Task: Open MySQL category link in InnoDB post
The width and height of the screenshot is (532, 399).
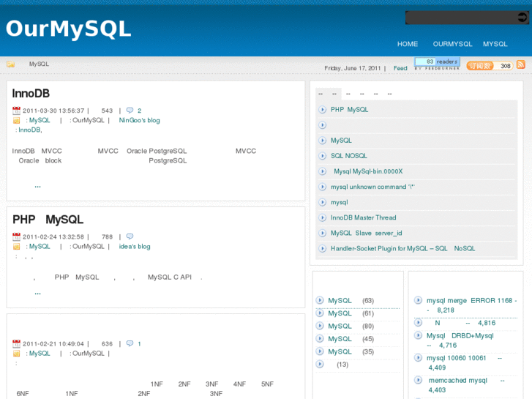Action: [x=40, y=120]
